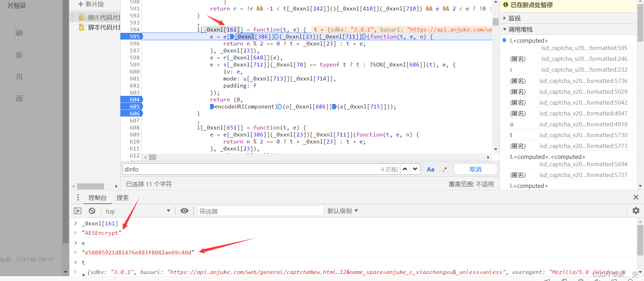This screenshot has height=281, width=644.
Task: Add a breakpoint at line 599
Action: click(x=134, y=64)
